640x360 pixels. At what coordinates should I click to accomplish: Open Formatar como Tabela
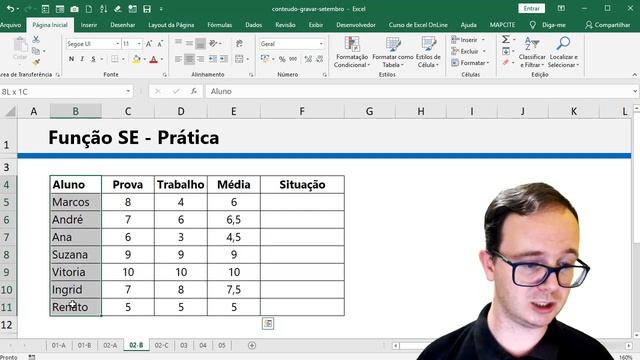[393, 52]
